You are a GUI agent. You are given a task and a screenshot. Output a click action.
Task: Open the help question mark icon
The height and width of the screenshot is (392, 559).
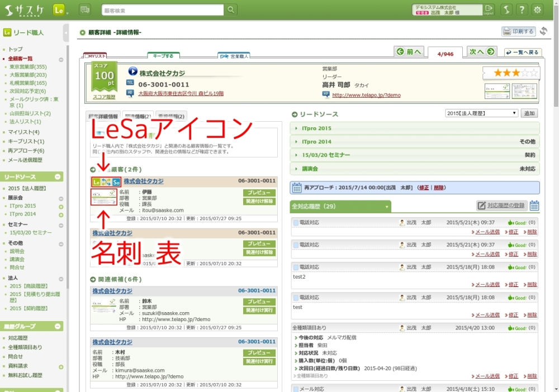521,9
